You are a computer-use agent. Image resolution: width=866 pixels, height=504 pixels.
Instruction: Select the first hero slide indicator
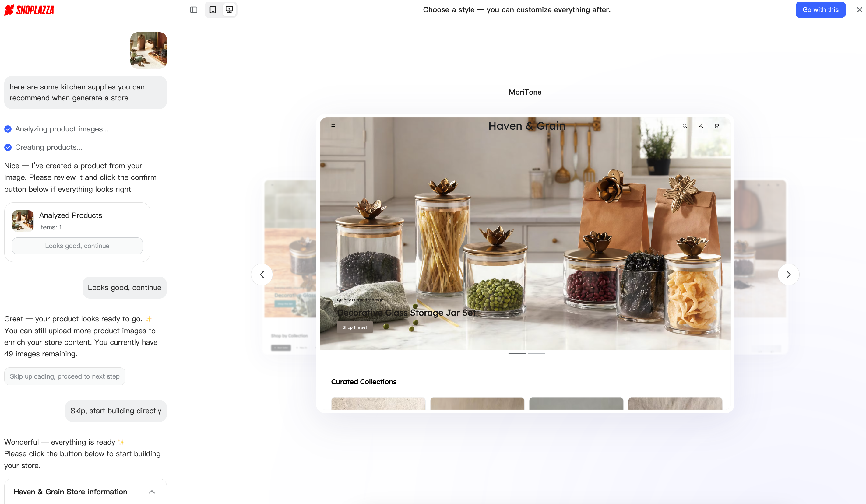pos(517,353)
